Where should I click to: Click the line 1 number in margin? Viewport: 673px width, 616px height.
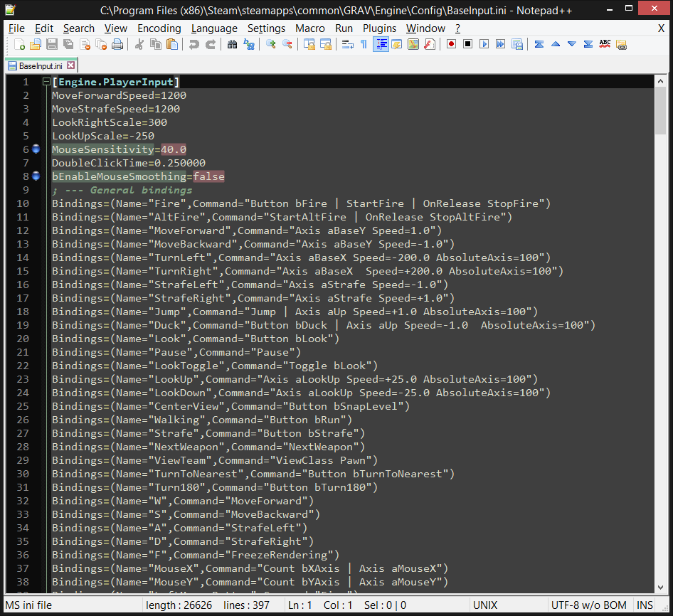[26, 82]
